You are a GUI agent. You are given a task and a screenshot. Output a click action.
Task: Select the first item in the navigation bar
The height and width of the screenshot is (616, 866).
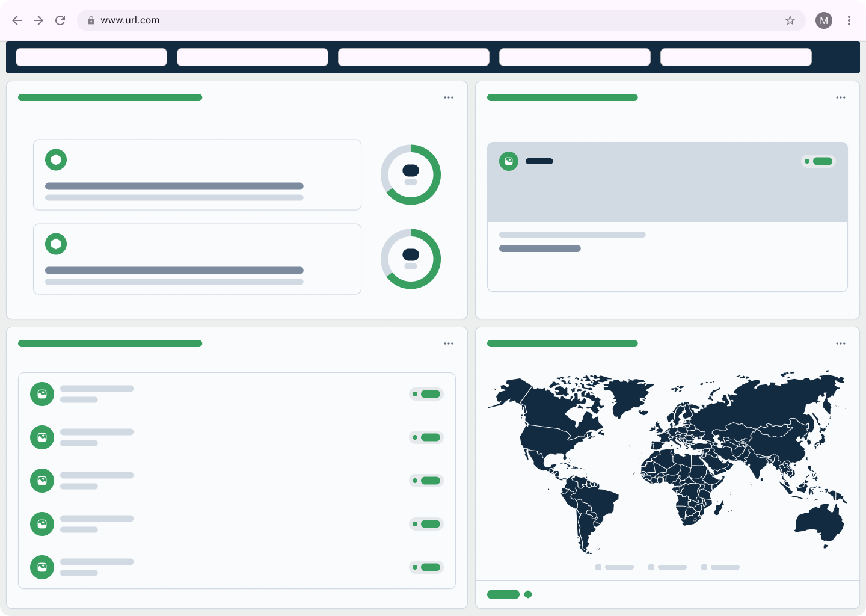coord(91,57)
